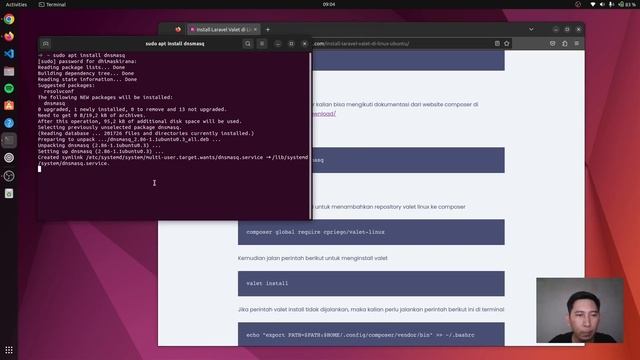Click the Firefox View pinned icon

pos(178,29)
